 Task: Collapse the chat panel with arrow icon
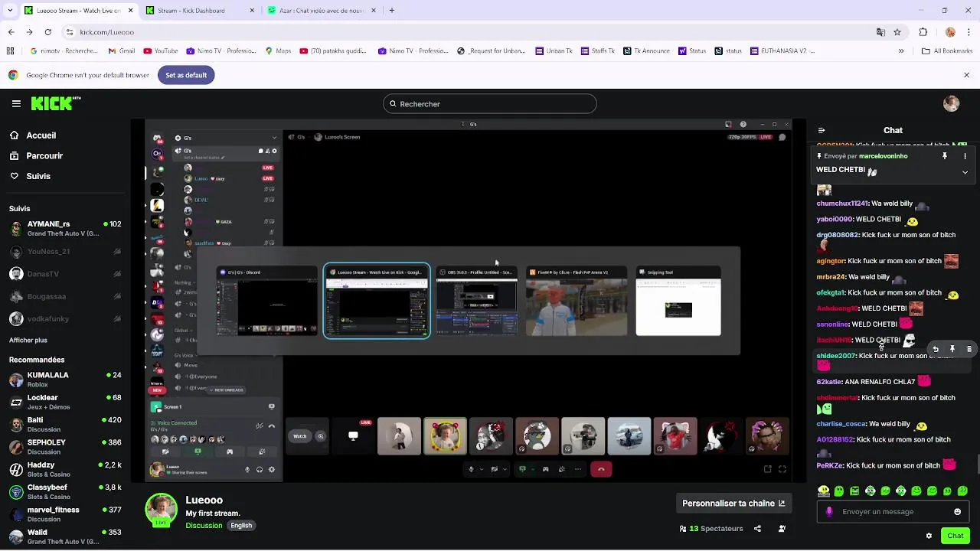pos(822,131)
